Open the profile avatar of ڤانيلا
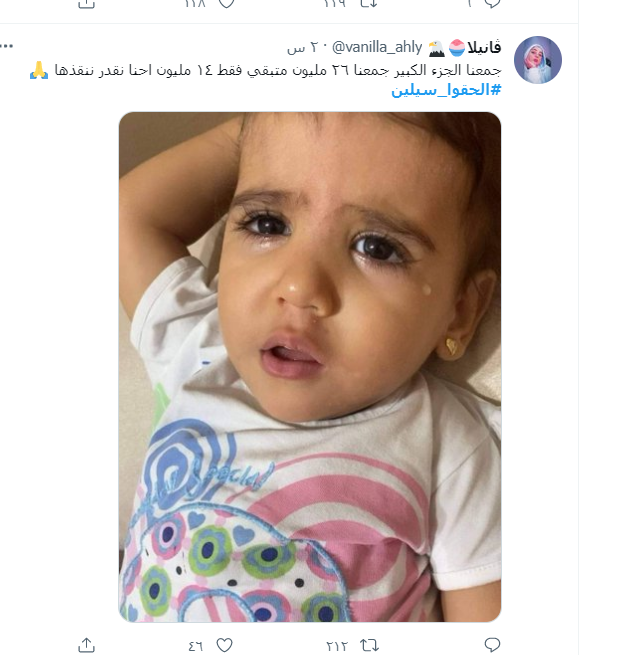631x655 pixels. pos(537,60)
